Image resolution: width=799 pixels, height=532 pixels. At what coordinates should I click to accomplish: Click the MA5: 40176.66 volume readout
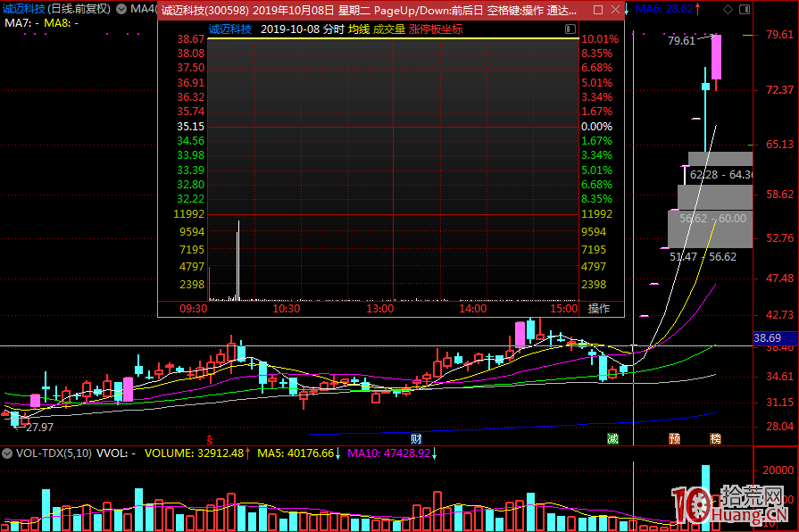click(x=295, y=453)
